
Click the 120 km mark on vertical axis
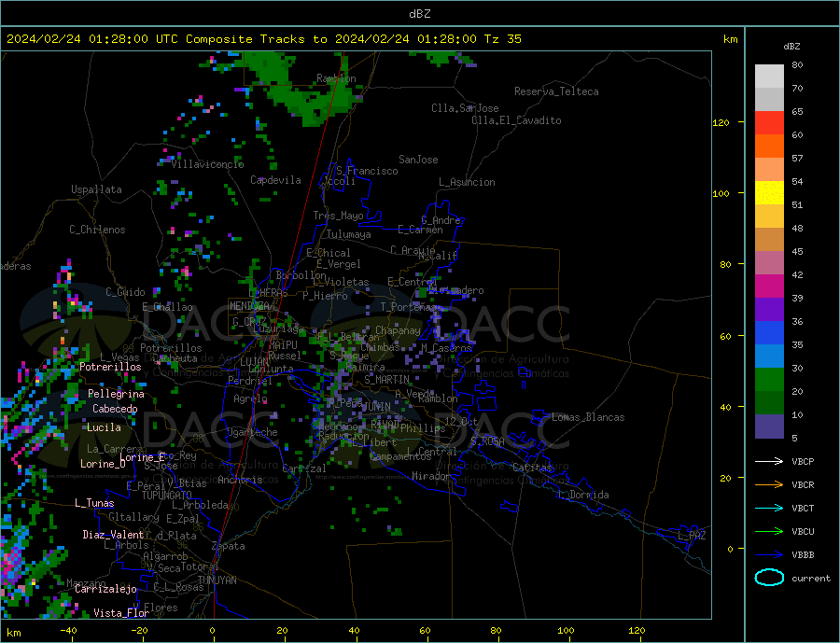[721, 122]
